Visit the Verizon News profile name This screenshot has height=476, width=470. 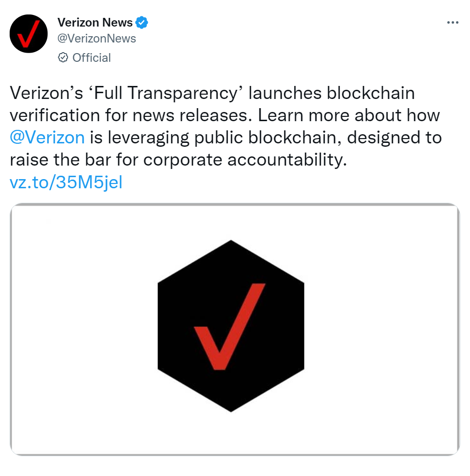95,22
